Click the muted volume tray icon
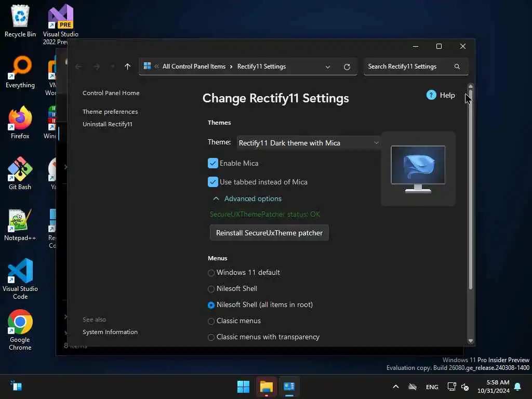Screen dimensions: 532x399 (465, 387)
